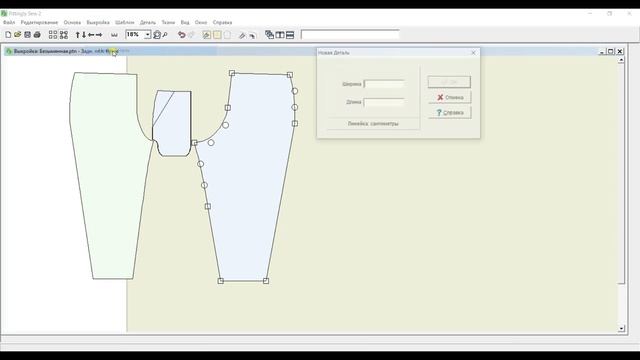
Task: Open file with the folder toolbar icon
Action: [18, 35]
